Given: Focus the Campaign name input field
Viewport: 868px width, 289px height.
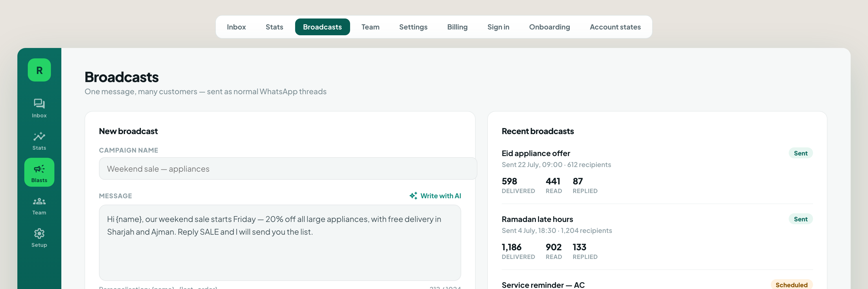Looking at the screenshot, I should point(288,168).
